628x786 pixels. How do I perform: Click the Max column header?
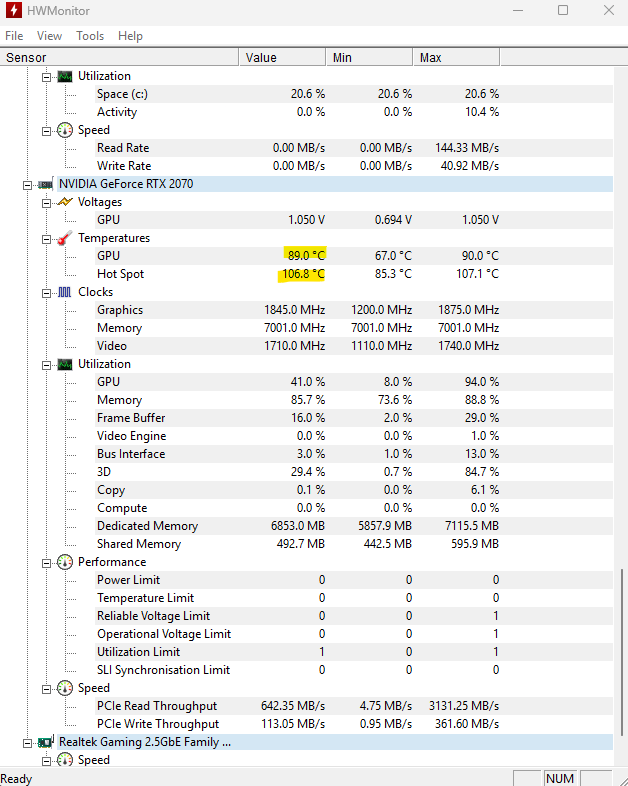pyautogui.click(x=456, y=57)
